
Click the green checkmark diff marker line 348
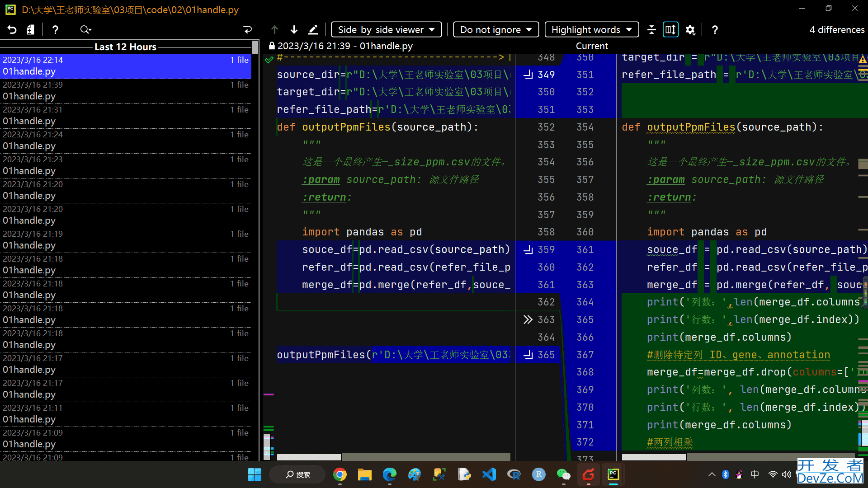pyautogui.click(x=269, y=58)
